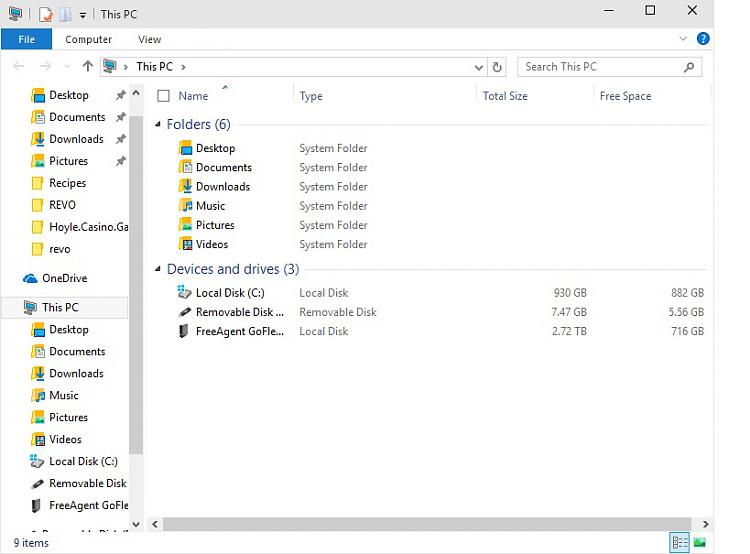The width and height of the screenshot is (750, 554).
Task: Open the recent locations dropdown arrow
Action: tap(67, 66)
